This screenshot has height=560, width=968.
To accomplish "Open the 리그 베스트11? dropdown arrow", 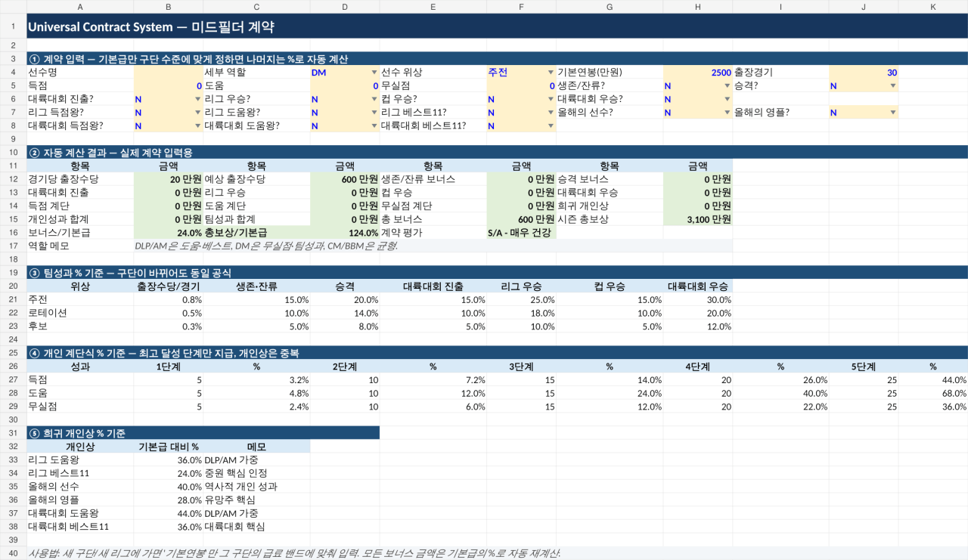I will (x=551, y=113).
